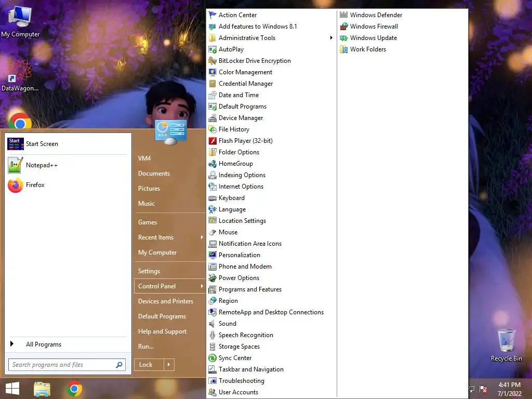Click the Firefox icon in the Start menu
532x399 pixels.
[x=15, y=185]
